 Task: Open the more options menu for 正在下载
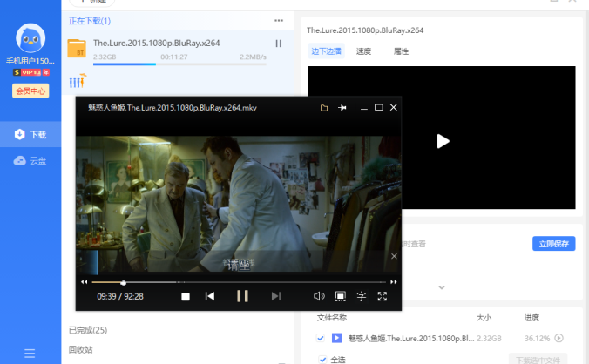point(279,20)
